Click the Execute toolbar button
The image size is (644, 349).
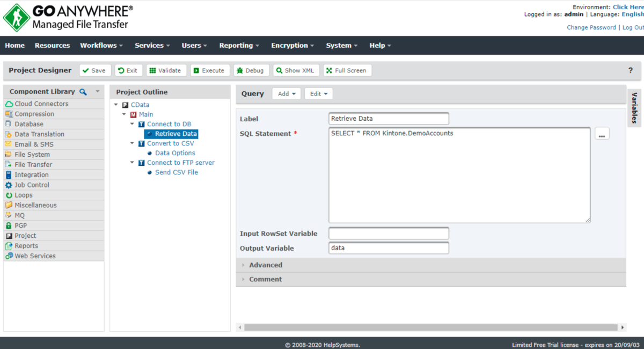click(x=210, y=70)
